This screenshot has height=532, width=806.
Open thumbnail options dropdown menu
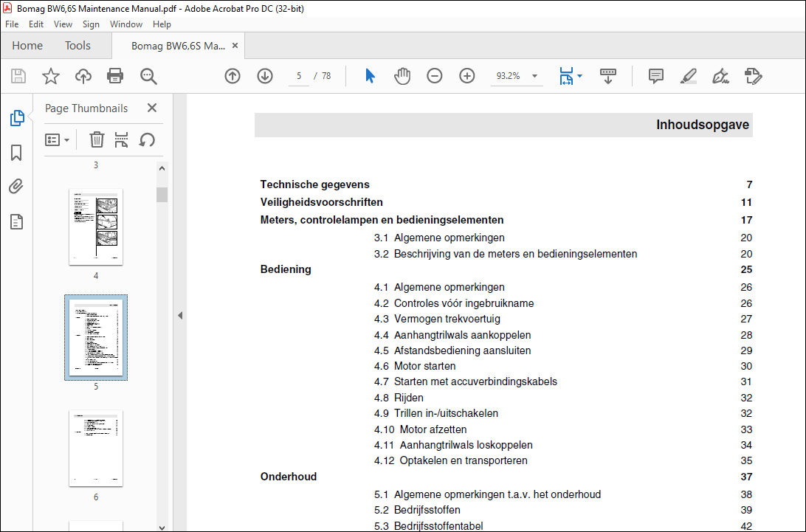point(58,139)
